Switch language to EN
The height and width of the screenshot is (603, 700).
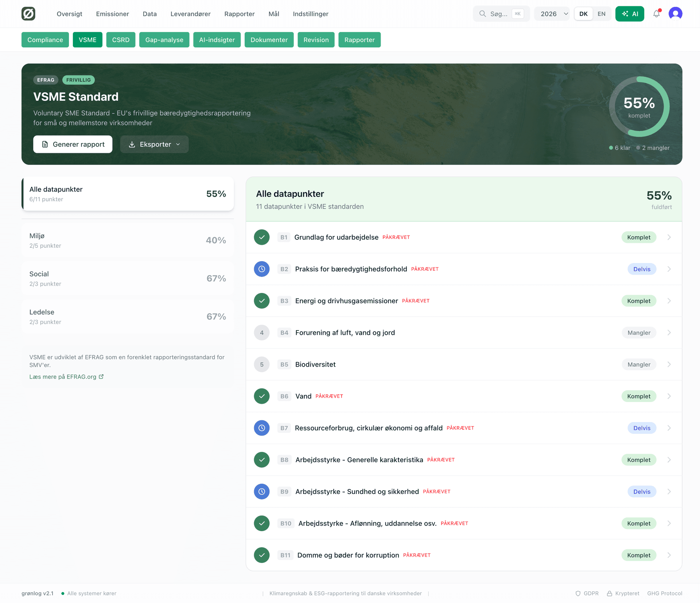coord(602,13)
